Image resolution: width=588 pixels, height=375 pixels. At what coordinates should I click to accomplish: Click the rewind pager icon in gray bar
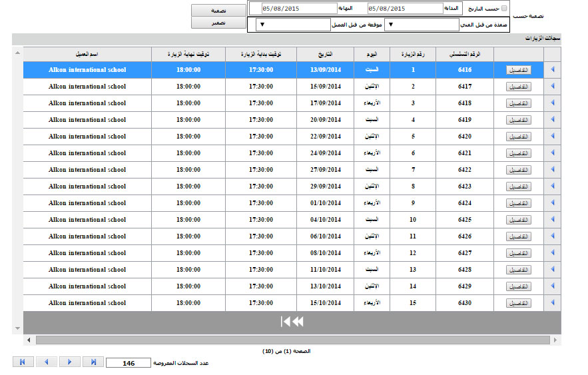click(292, 322)
